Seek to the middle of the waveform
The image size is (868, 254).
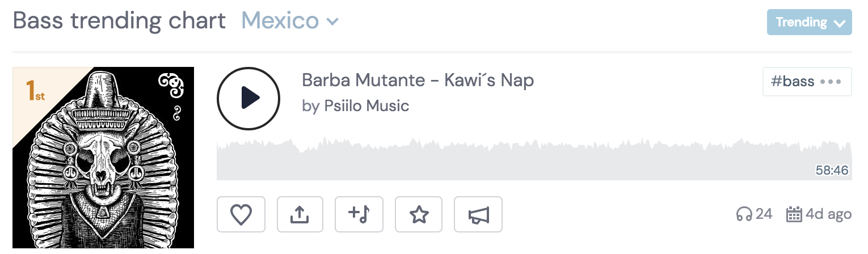click(x=534, y=160)
